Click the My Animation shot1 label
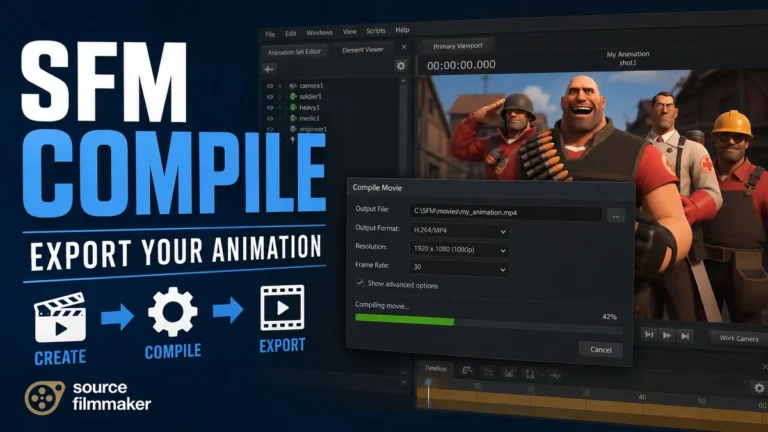The height and width of the screenshot is (432, 768). [x=628, y=58]
